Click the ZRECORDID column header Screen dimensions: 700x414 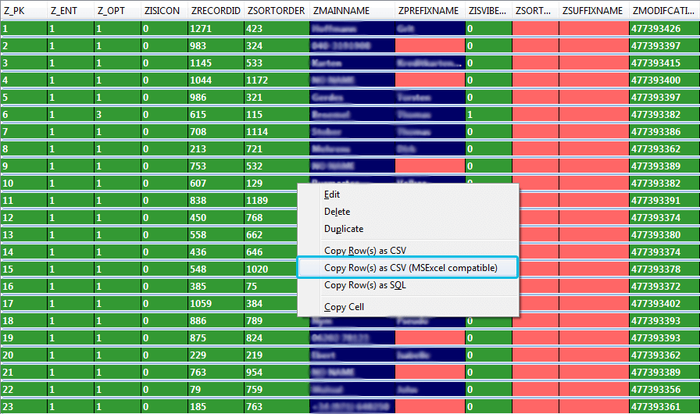pos(216,11)
